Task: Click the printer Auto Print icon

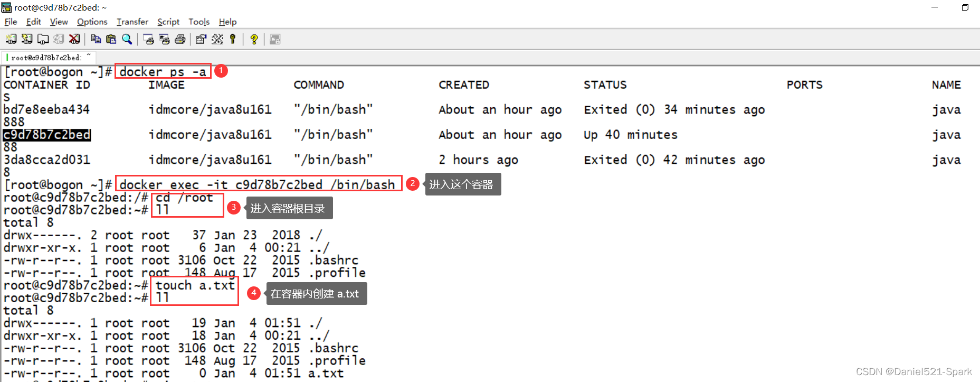Action: [x=180, y=39]
